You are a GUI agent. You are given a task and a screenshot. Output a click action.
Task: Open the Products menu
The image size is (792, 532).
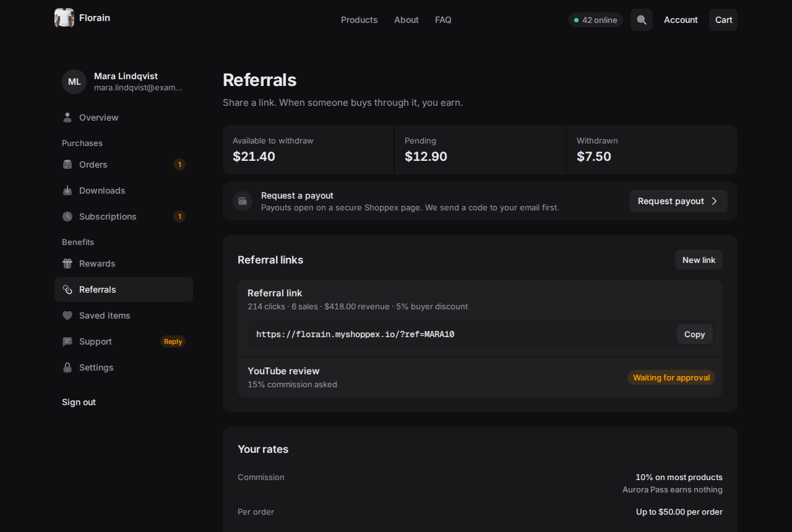pyautogui.click(x=359, y=20)
